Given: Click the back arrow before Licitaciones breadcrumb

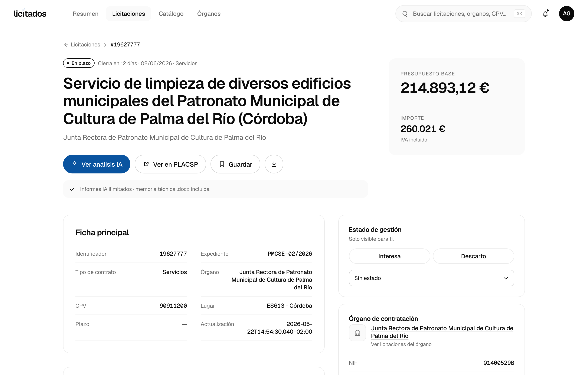Looking at the screenshot, I should point(66,45).
